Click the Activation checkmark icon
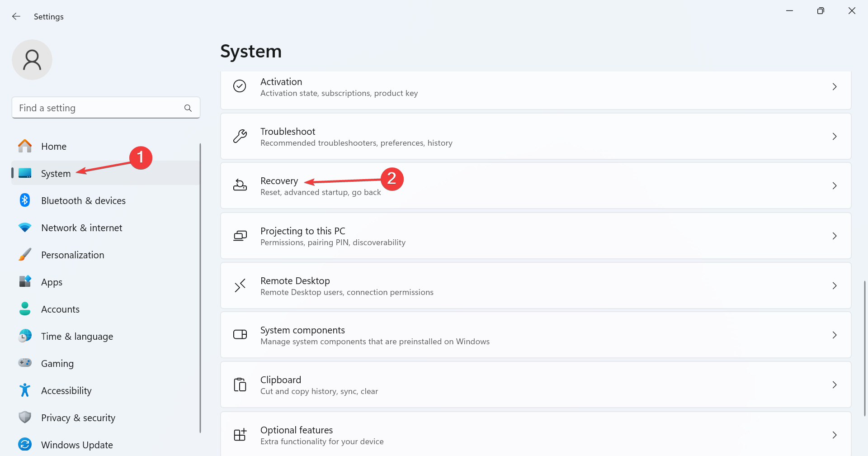The height and width of the screenshot is (456, 868). click(x=240, y=86)
